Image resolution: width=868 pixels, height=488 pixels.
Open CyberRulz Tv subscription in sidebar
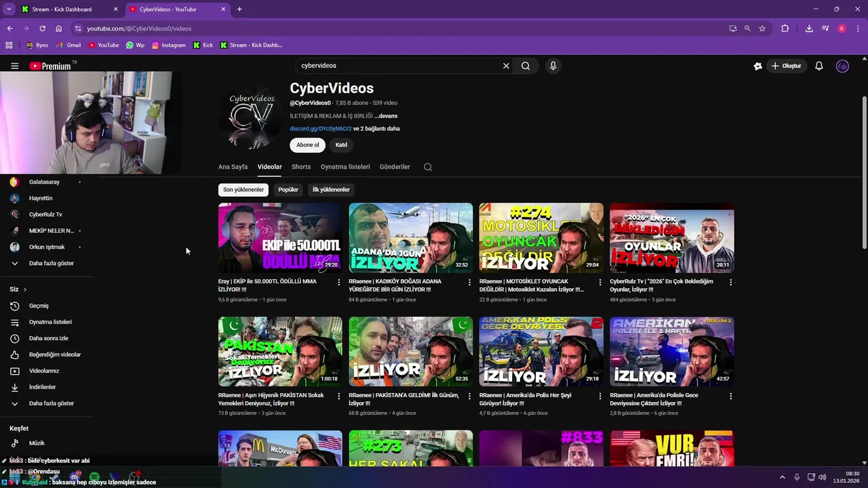pos(45,214)
